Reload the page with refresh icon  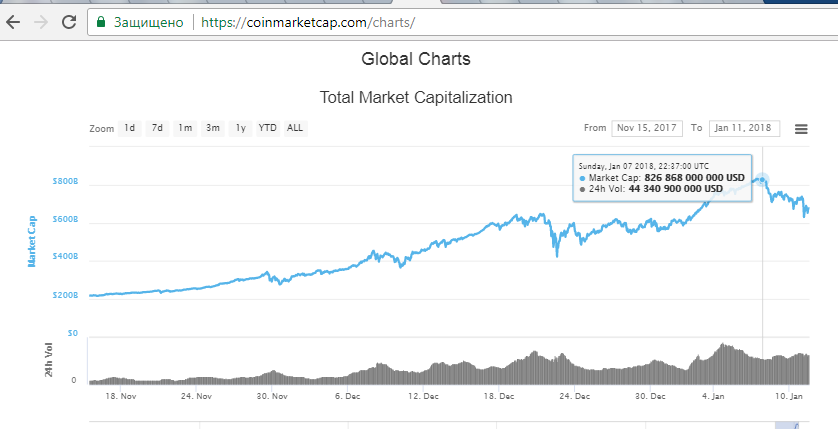68,21
